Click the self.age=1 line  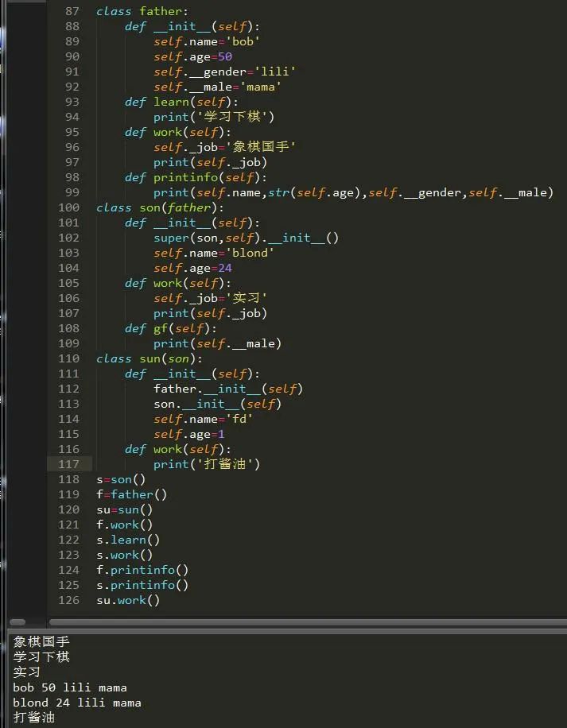189,434
